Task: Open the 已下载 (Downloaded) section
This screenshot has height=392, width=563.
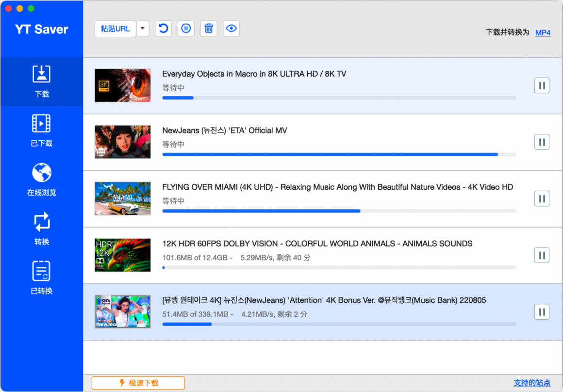Action: tap(42, 131)
